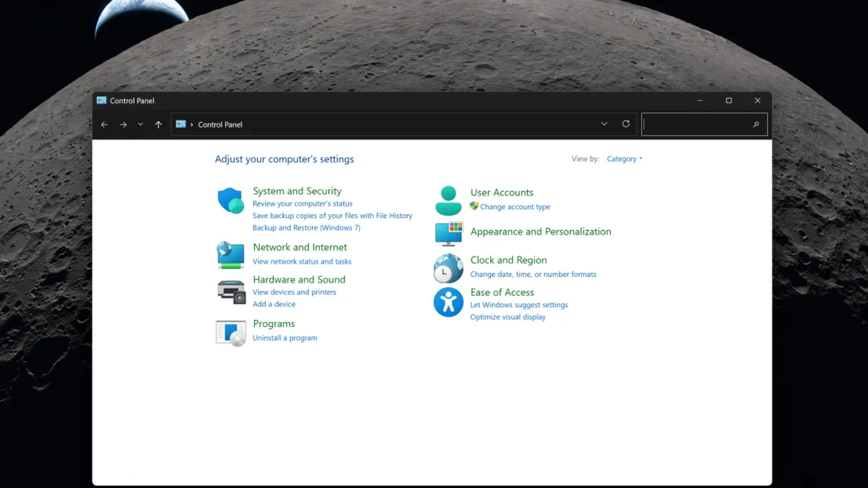Click the Programs category icon
Screen dimensions: 868x488
click(x=231, y=333)
